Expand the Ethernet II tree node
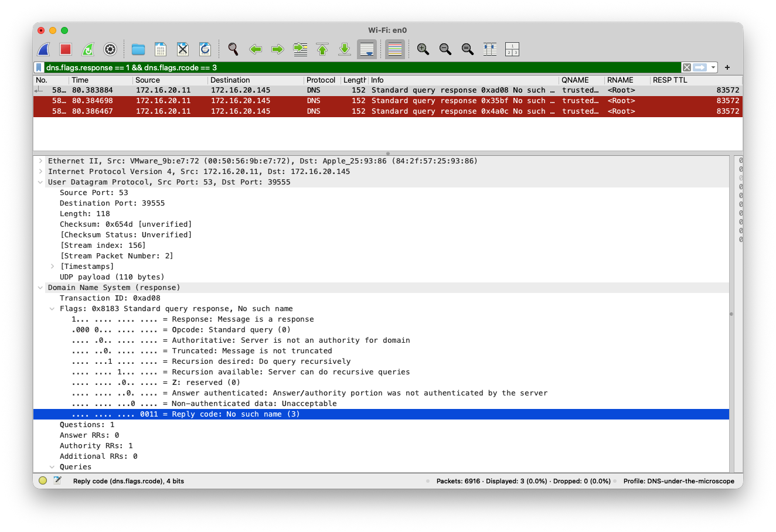The width and height of the screenshot is (776, 532). point(40,161)
